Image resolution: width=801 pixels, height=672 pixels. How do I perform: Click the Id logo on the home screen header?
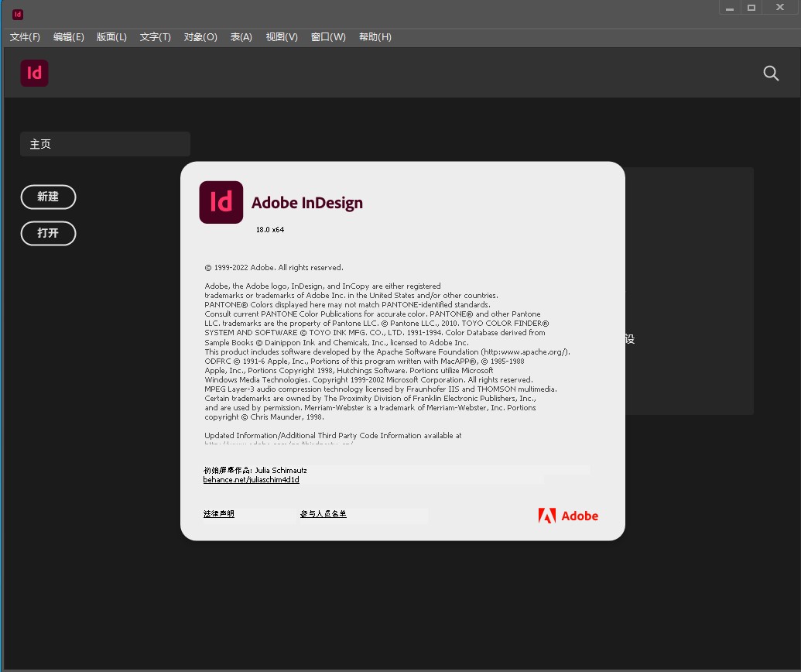34,73
